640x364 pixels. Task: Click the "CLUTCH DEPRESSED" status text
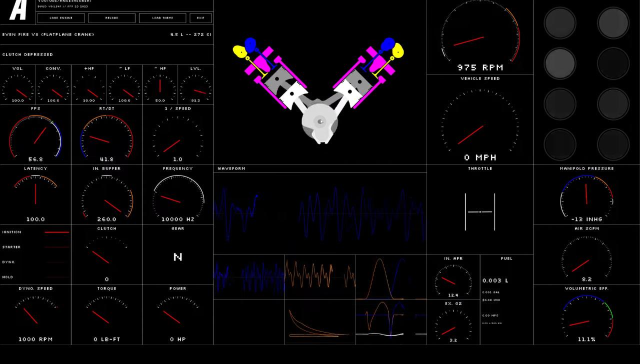point(27,54)
